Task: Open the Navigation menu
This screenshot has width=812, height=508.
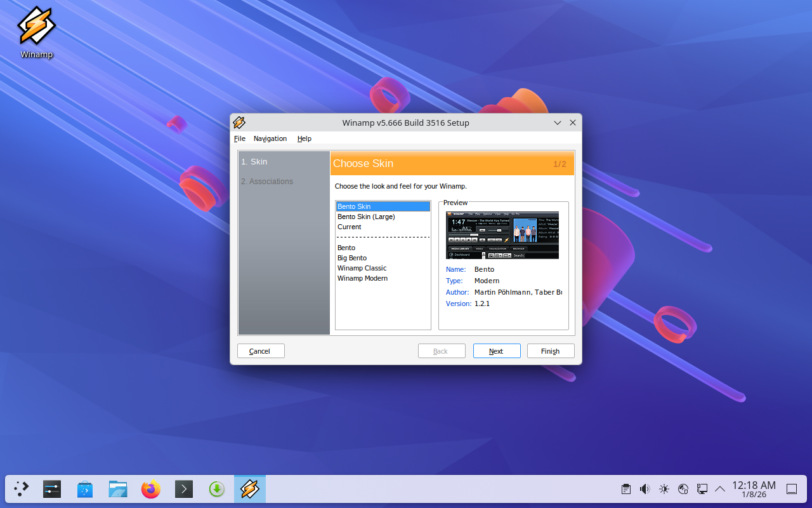Action: click(270, 138)
